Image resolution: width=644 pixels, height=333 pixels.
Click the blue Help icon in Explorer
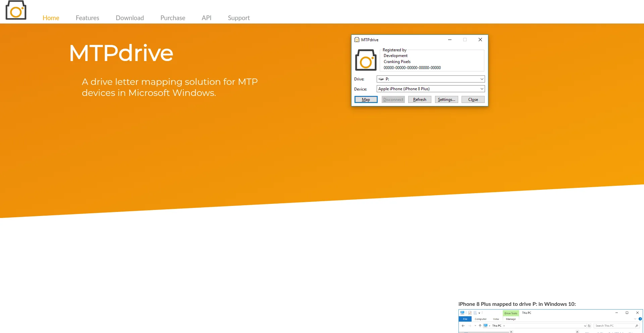coord(640,319)
